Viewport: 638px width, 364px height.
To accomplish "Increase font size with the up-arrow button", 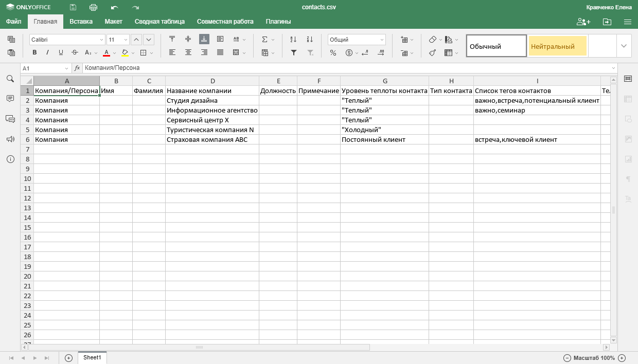I will point(136,40).
